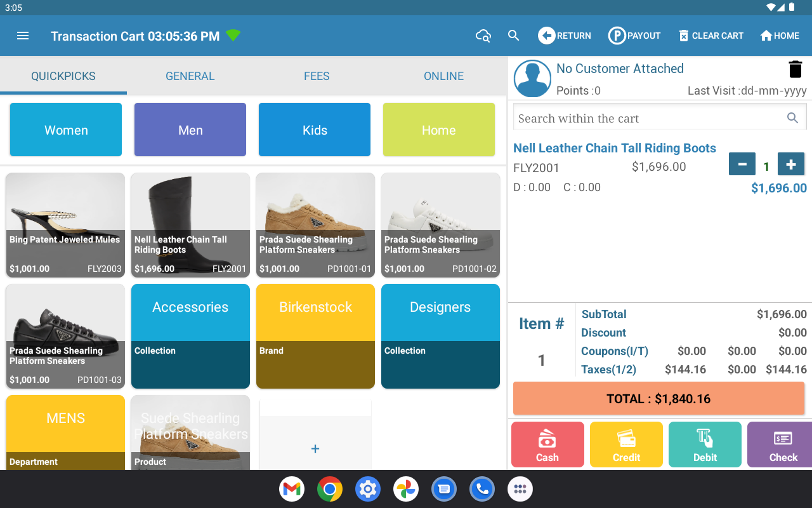Tap the Discount row label
This screenshot has height=508, width=812.
(603, 333)
